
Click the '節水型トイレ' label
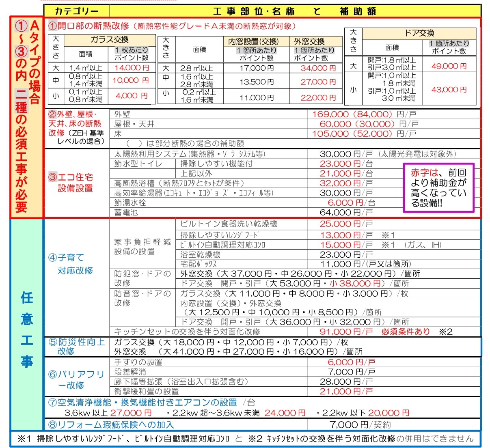coord(138,164)
